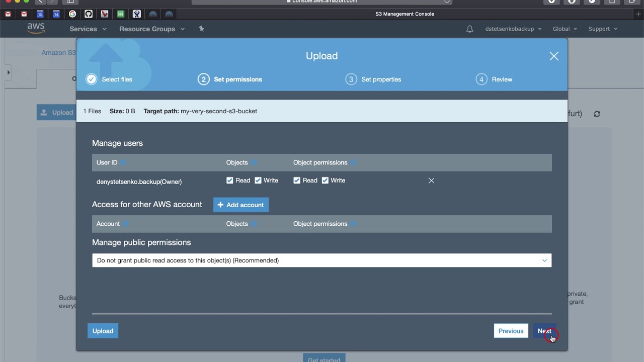Close the Upload dialog with the X

554,56
